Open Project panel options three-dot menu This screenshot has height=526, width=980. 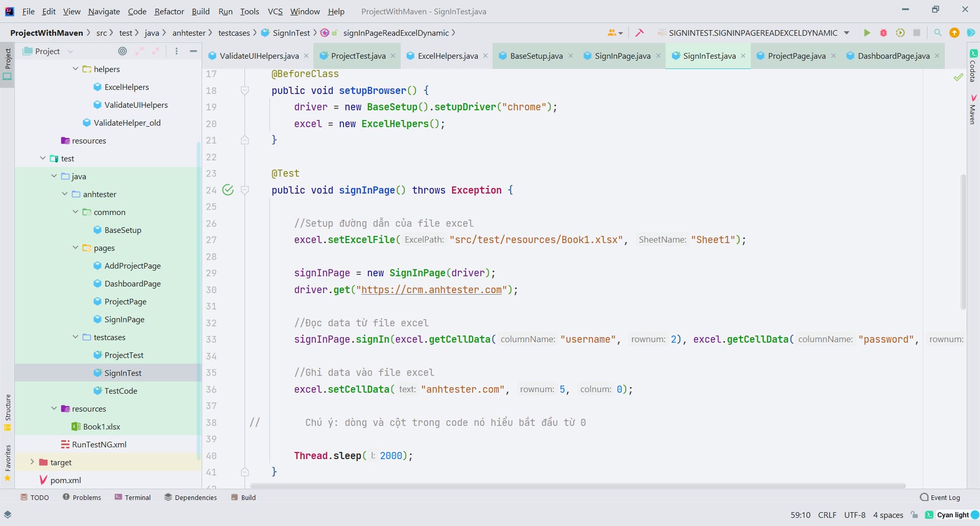[177, 51]
